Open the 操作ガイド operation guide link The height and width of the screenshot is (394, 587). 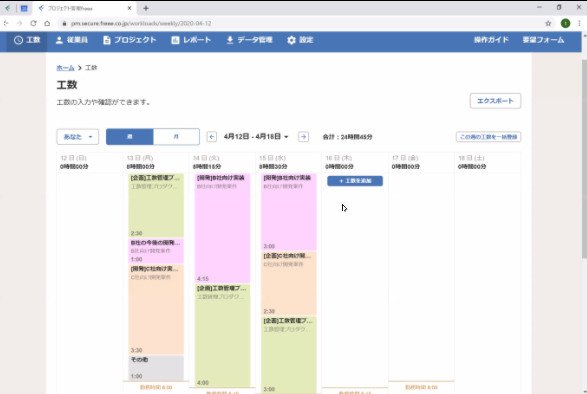click(x=491, y=40)
